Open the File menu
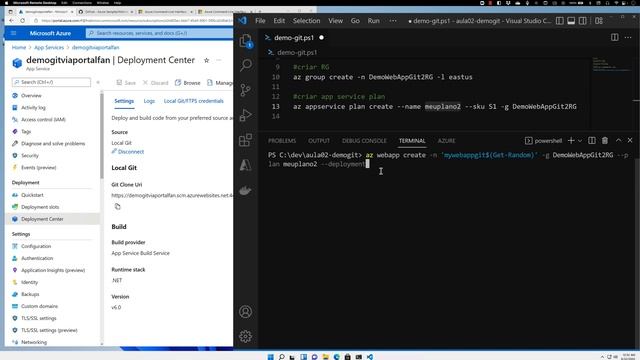Screen dimensions: 640x360 tap(260, 21)
